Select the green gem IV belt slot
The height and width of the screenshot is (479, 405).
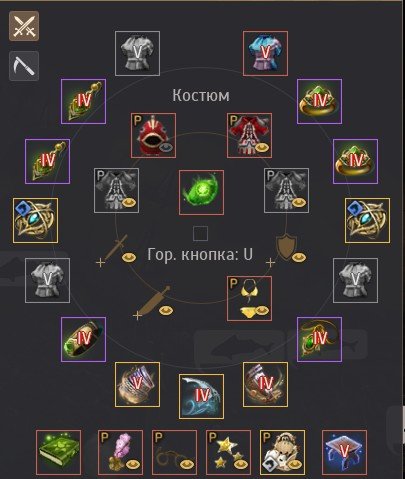(83, 339)
